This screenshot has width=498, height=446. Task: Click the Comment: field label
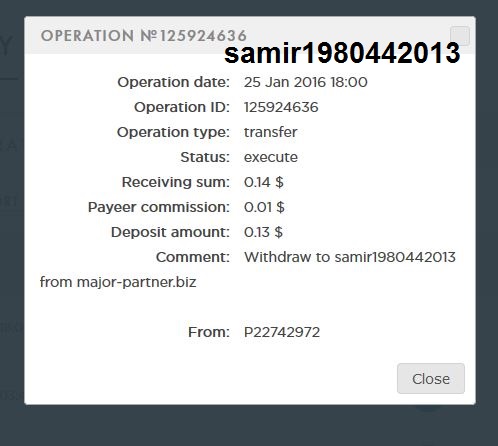tap(193, 257)
